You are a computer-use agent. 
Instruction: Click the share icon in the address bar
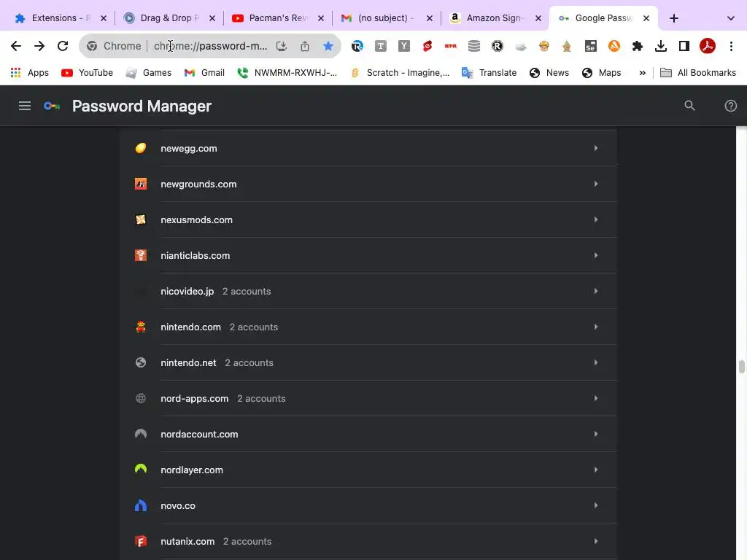(305, 46)
